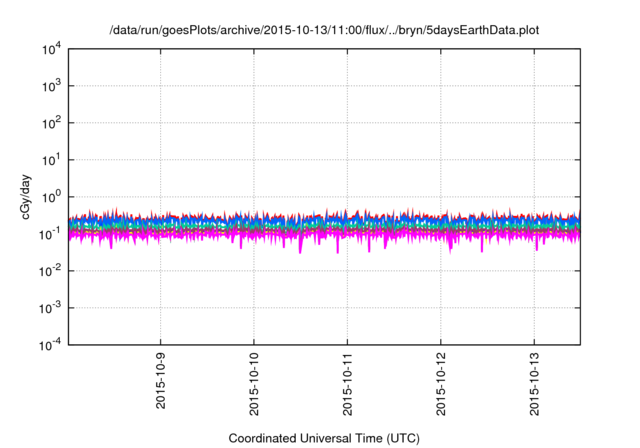Screen dimensions: 640x448
Task: Select the 10^-1 y-axis label
Action: (51, 235)
